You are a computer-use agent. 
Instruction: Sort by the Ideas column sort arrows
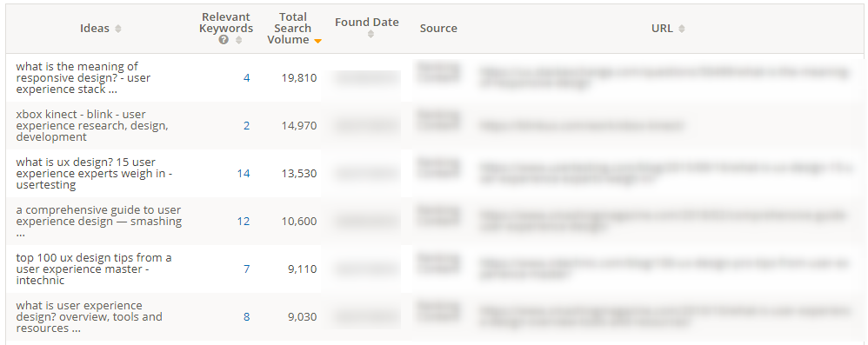(x=118, y=29)
